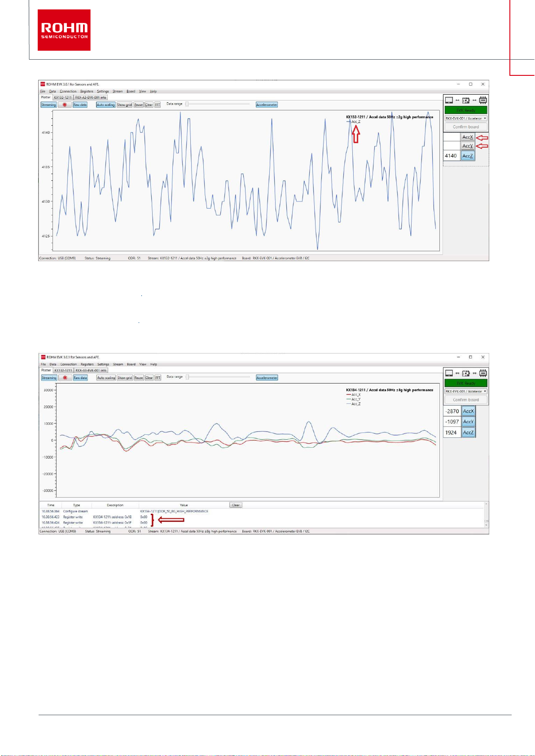The height and width of the screenshot is (756, 535).
Task: Click the EVK board icon in the upper window
Action: (466, 100)
